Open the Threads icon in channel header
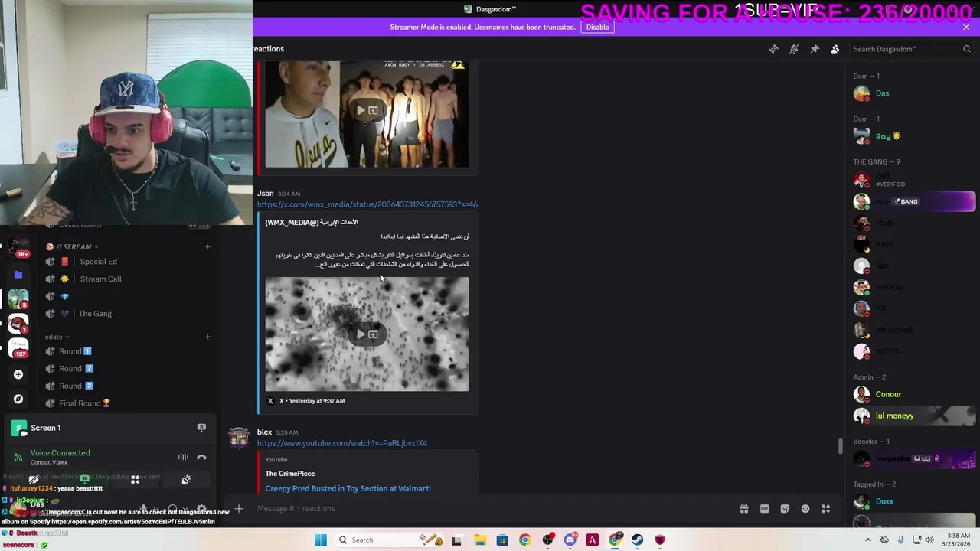The image size is (980, 551). pyautogui.click(x=773, y=49)
